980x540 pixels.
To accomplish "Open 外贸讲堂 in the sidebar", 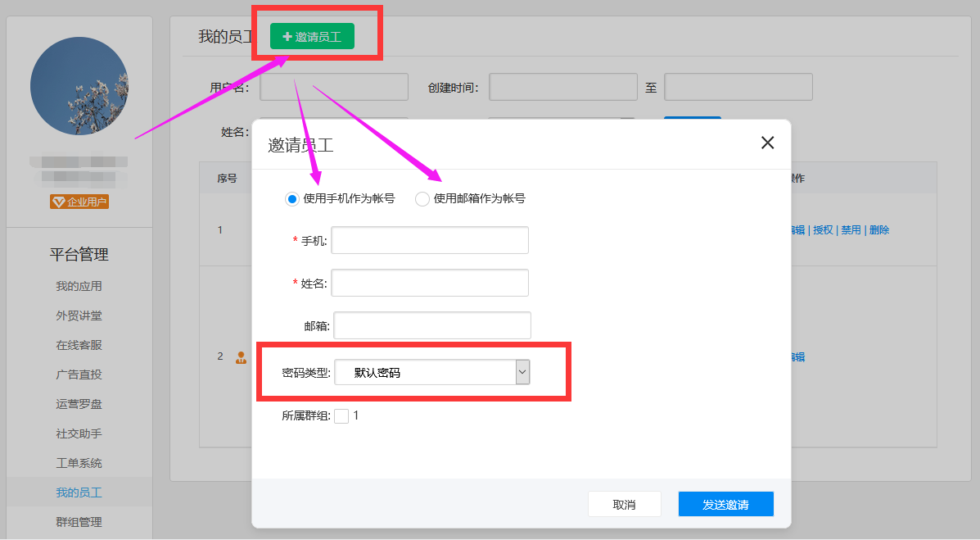I will click(x=79, y=315).
